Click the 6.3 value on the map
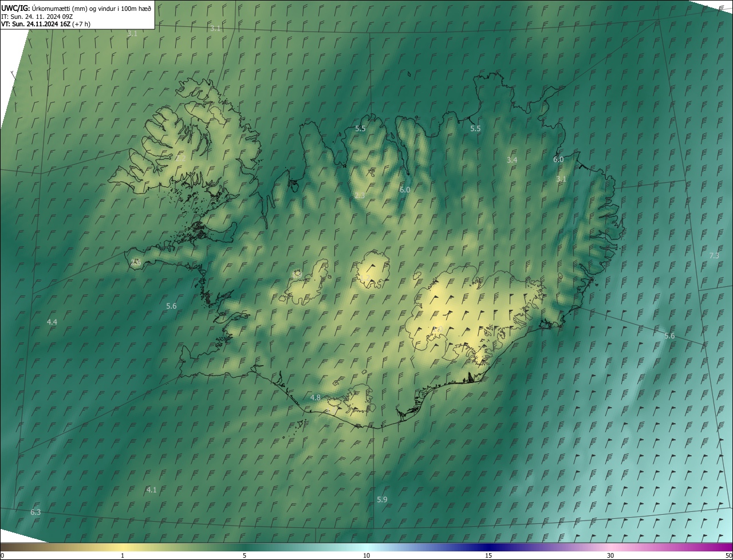This screenshot has width=733, height=560. tap(36, 512)
